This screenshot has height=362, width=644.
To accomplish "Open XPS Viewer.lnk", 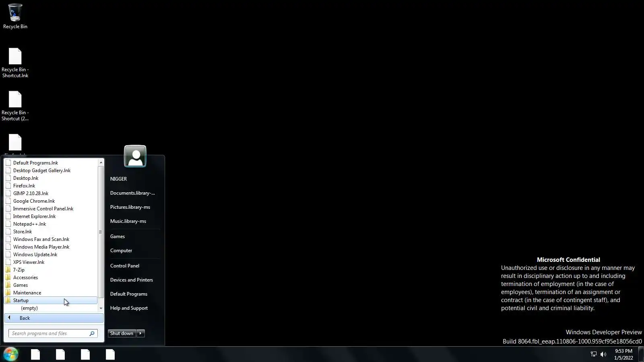I will click(51, 262).
